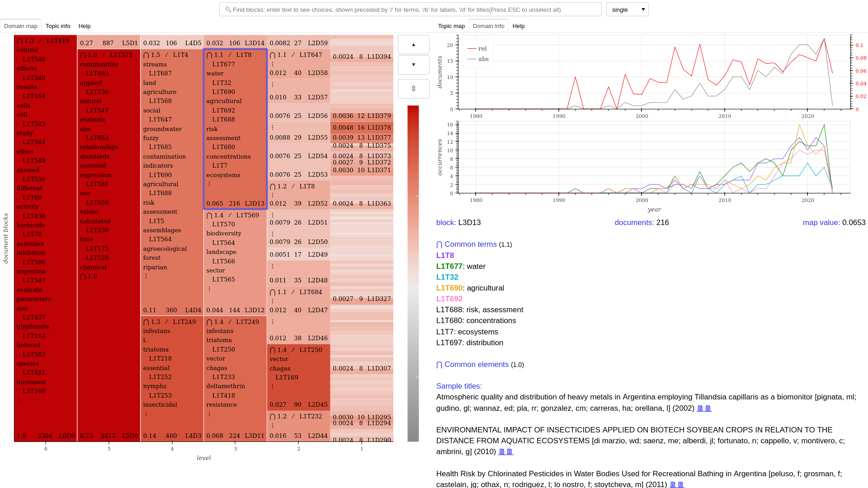Screen dimensions: 868x488
Task: Click the up arrow navigation button
Action: click(x=413, y=45)
